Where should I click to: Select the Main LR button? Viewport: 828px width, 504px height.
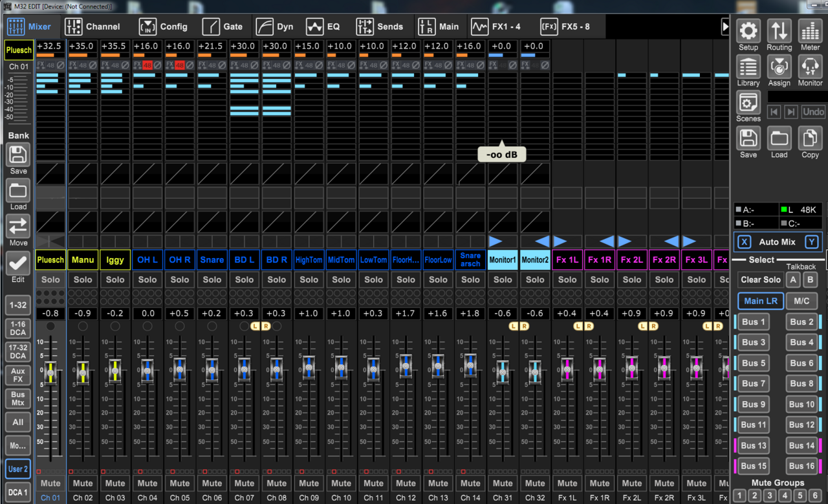(x=761, y=301)
